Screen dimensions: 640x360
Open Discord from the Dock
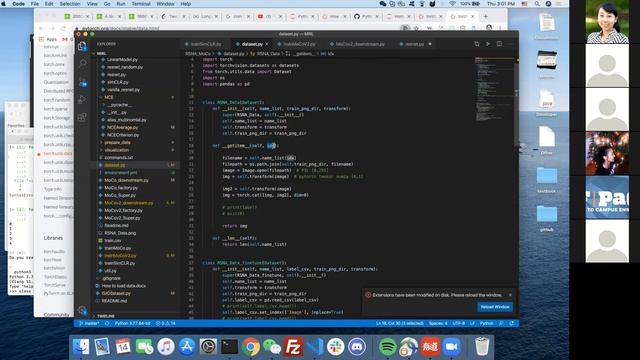[x=357, y=347]
